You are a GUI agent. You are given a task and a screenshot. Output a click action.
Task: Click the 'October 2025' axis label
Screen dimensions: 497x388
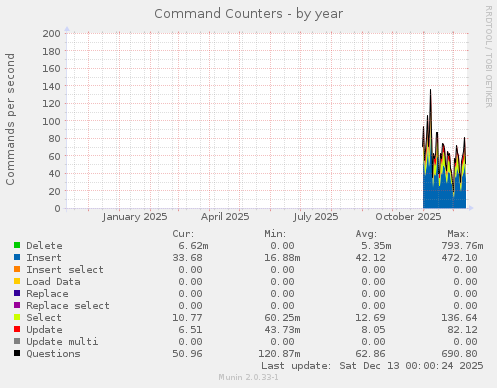pyautogui.click(x=408, y=217)
